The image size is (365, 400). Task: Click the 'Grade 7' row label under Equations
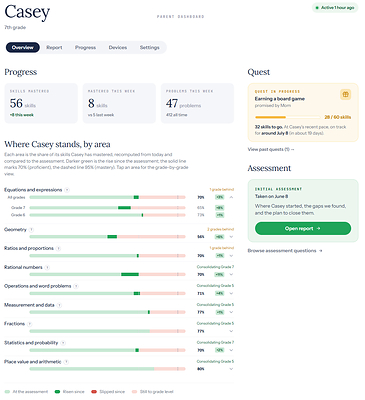click(x=18, y=208)
